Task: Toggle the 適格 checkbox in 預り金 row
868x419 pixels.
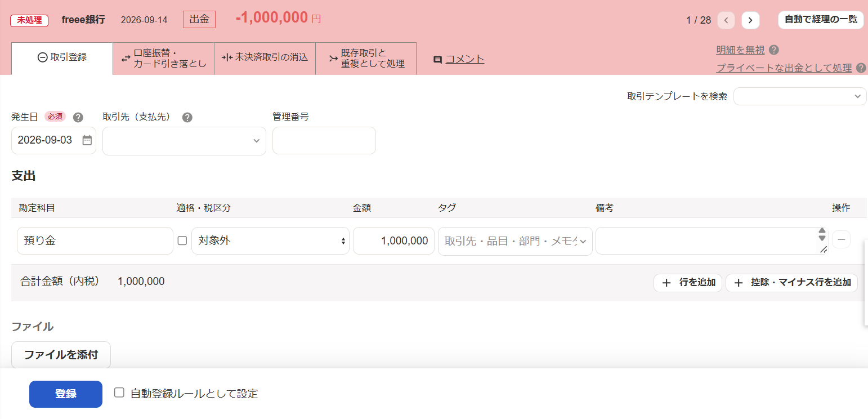Action: (182, 240)
